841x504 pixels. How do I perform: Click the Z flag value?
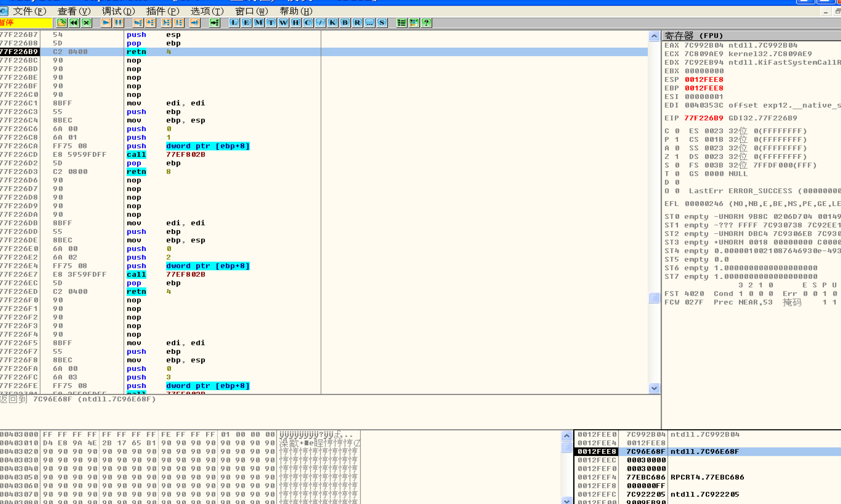677,157
